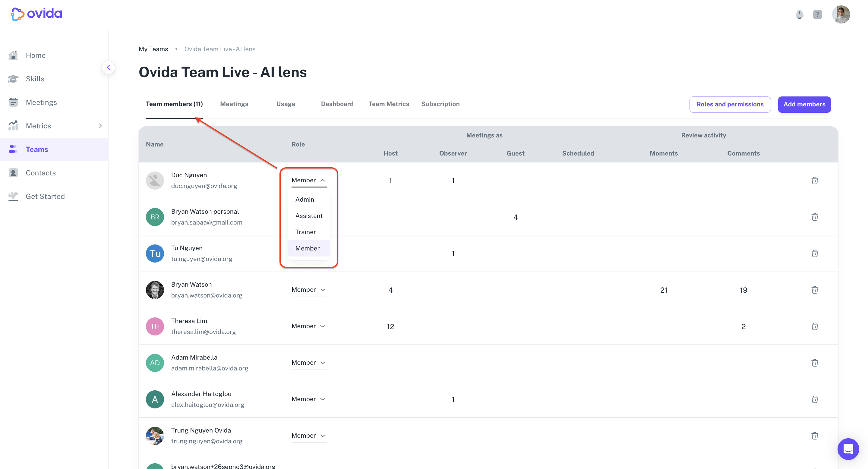Image resolution: width=868 pixels, height=469 pixels.
Task: Click the Home house icon
Action: [x=13, y=55]
